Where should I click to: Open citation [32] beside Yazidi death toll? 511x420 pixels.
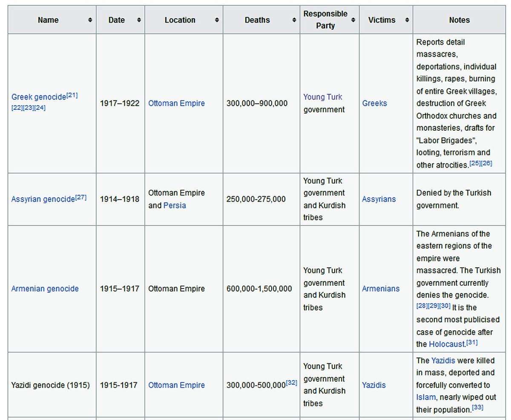(x=291, y=383)
